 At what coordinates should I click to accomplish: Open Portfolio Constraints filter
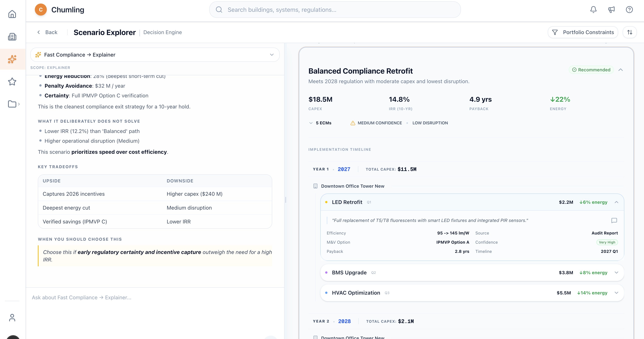click(x=583, y=32)
